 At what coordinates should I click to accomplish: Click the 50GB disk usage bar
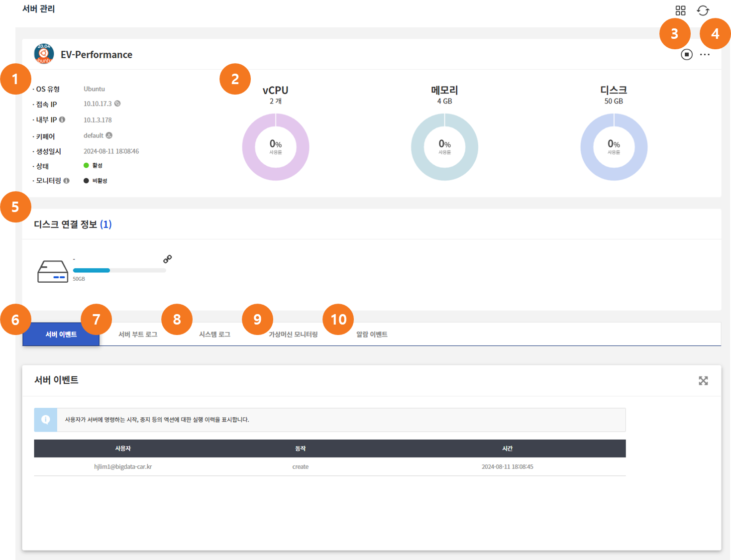(119, 270)
